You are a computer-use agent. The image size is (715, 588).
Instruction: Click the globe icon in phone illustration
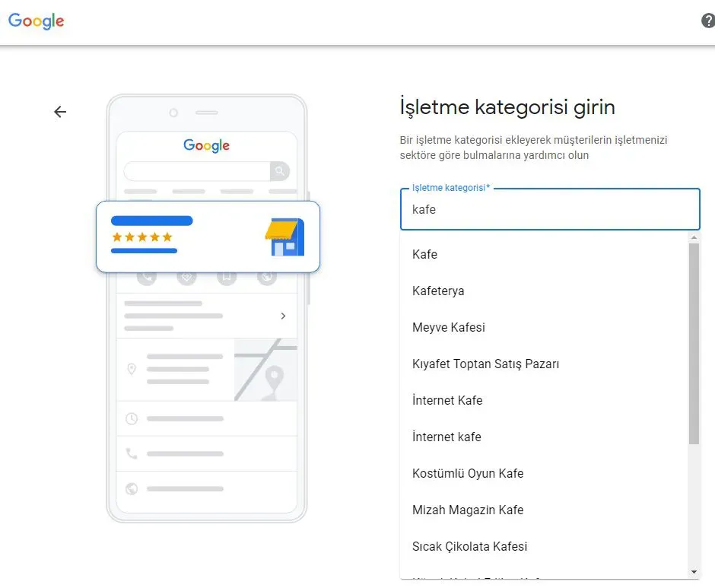click(132, 488)
